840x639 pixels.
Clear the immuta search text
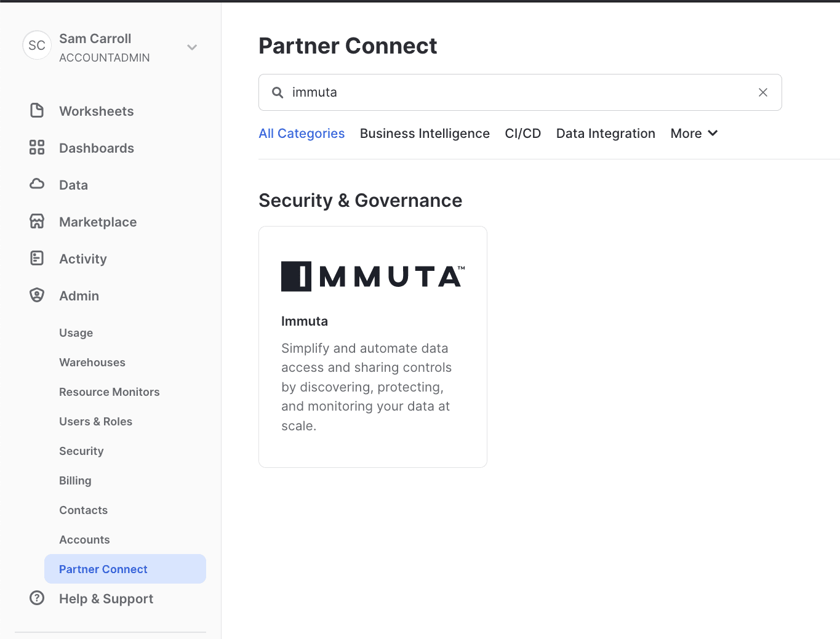pyautogui.click(x=763, y=92)
